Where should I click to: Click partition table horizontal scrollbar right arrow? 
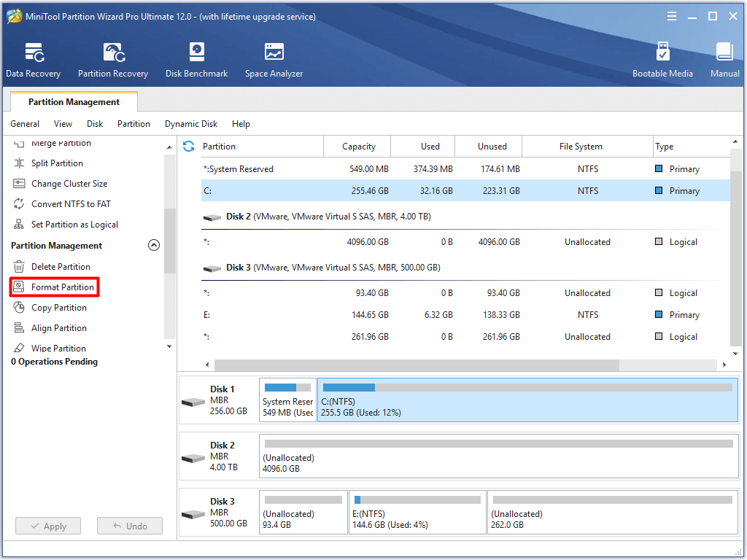pyautogui.click(x=724, y=365)
